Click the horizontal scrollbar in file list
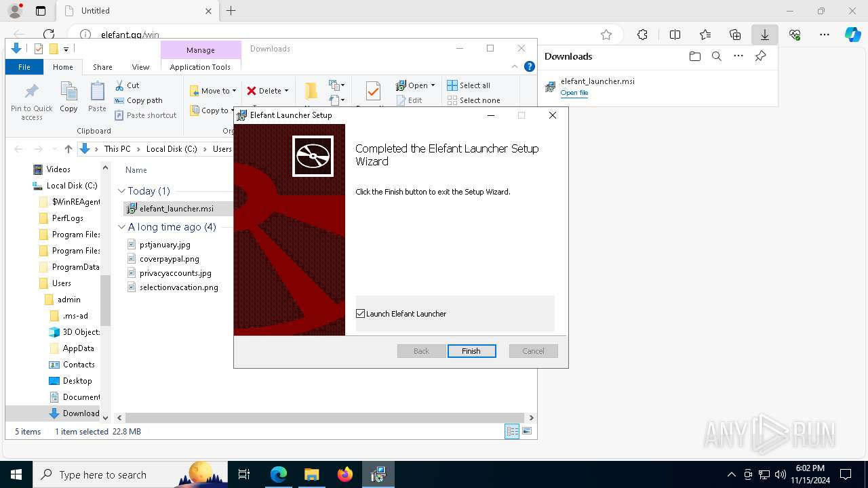 (x=325, y=418)
